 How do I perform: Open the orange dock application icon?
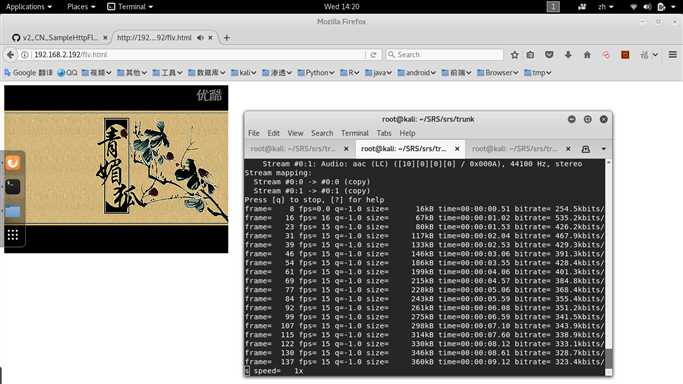tap(13, 163)
